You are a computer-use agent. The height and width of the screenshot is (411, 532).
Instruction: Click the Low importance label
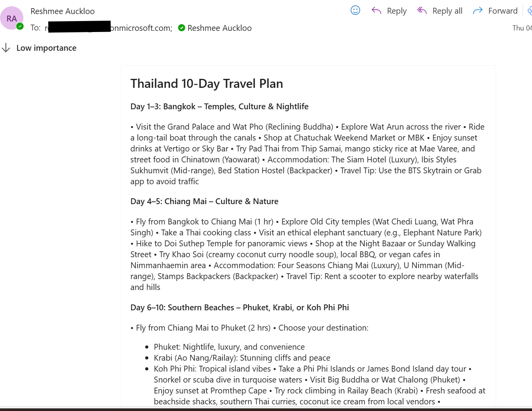click(46, 48)
